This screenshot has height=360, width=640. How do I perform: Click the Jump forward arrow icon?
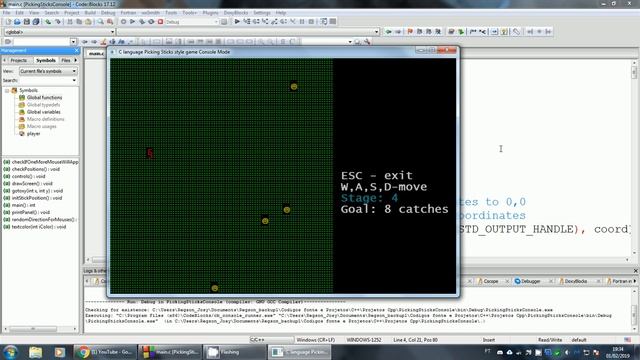coord(398,31)
